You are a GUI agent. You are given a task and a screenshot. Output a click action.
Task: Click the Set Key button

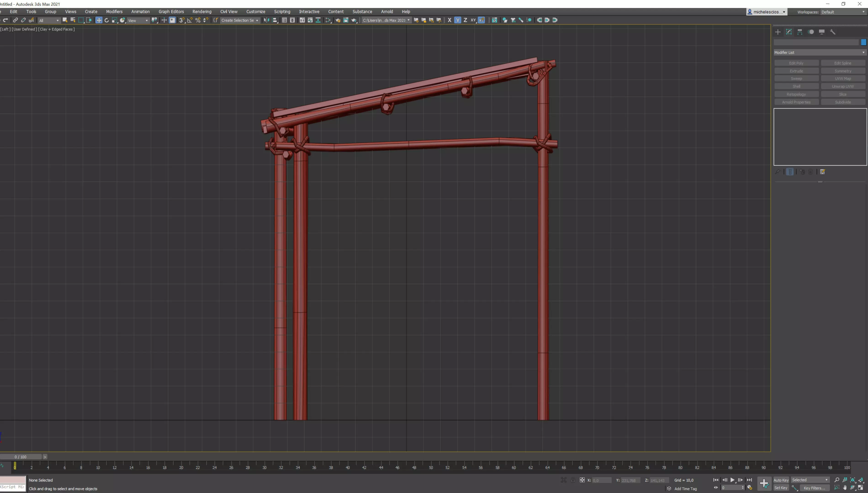(x=781, y=488)
